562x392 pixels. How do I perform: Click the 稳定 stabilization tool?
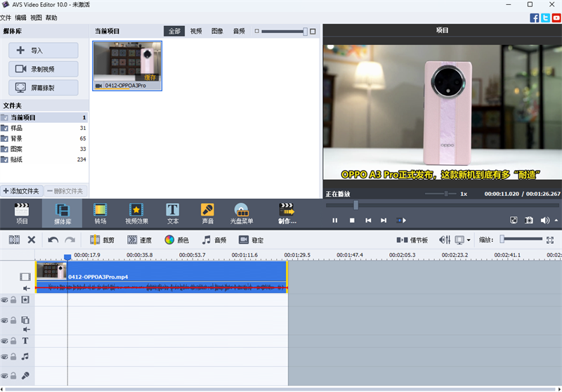click(251, 240)
